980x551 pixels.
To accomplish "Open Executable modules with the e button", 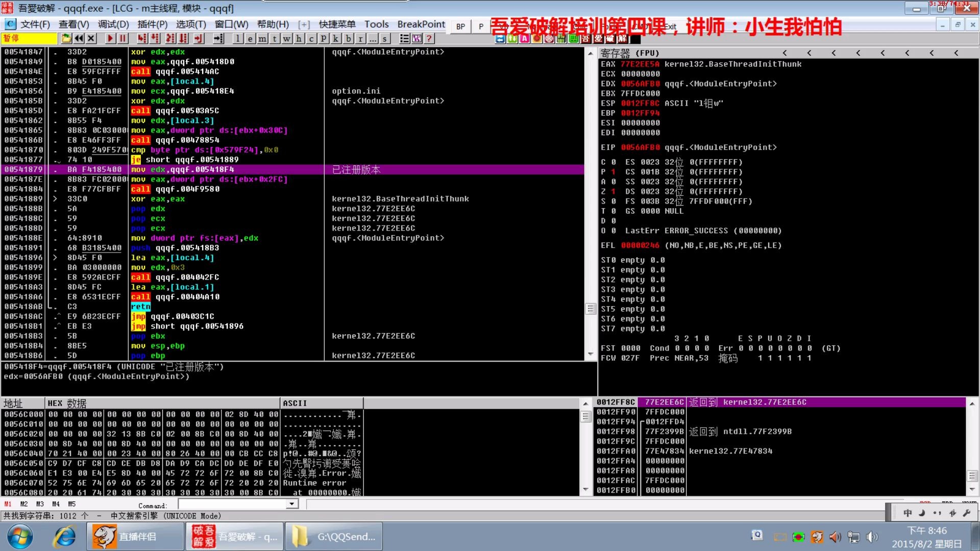I will click(x=250, y=38).
